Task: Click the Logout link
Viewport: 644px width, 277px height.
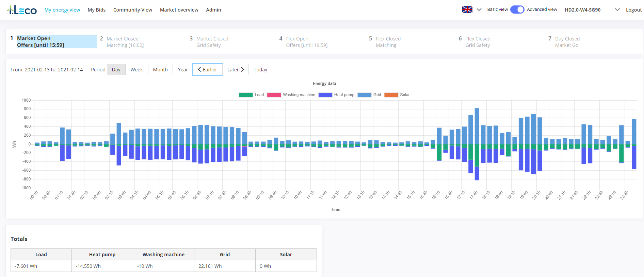Action: tap(633, 10)
